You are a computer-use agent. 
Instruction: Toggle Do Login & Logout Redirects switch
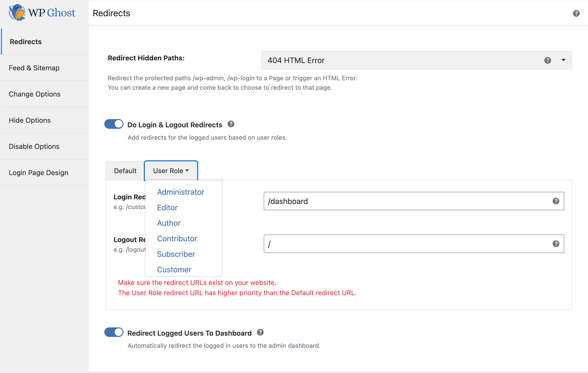tap(114, 124)
